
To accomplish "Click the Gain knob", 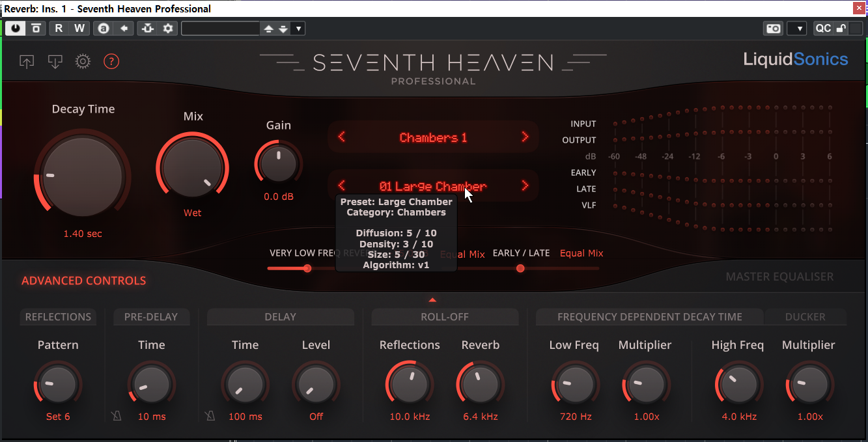I will [x=279, y=165].
